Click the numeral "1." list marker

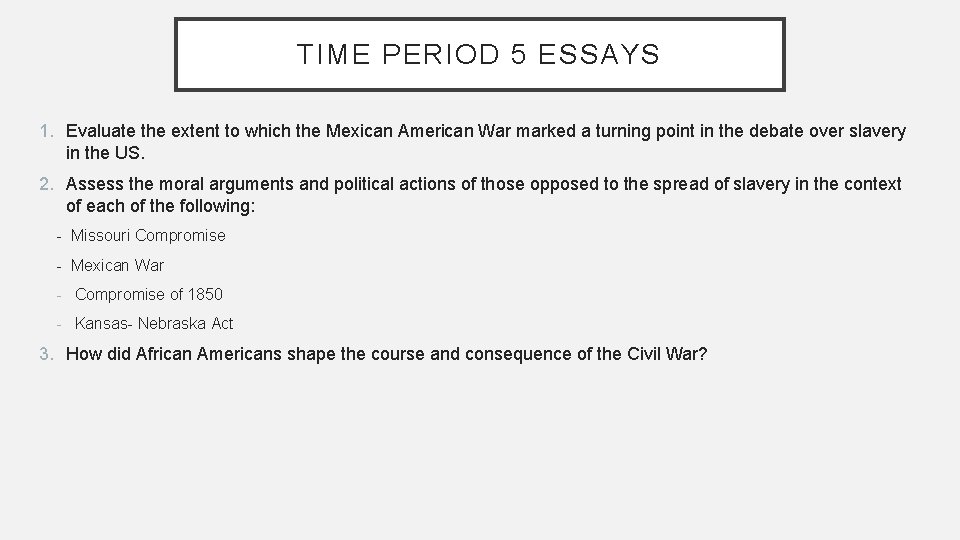(46, 132)
